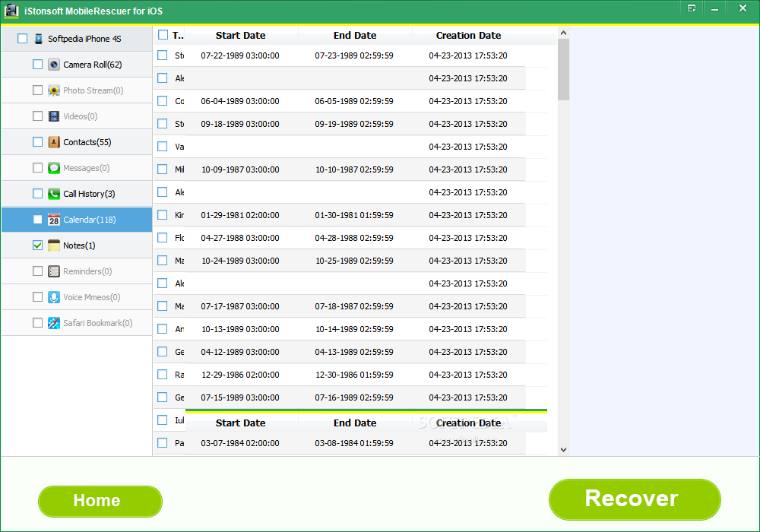The image size is (760, 532).
Task: Sort by the top Start Date column header
Action: pos(240,36)
